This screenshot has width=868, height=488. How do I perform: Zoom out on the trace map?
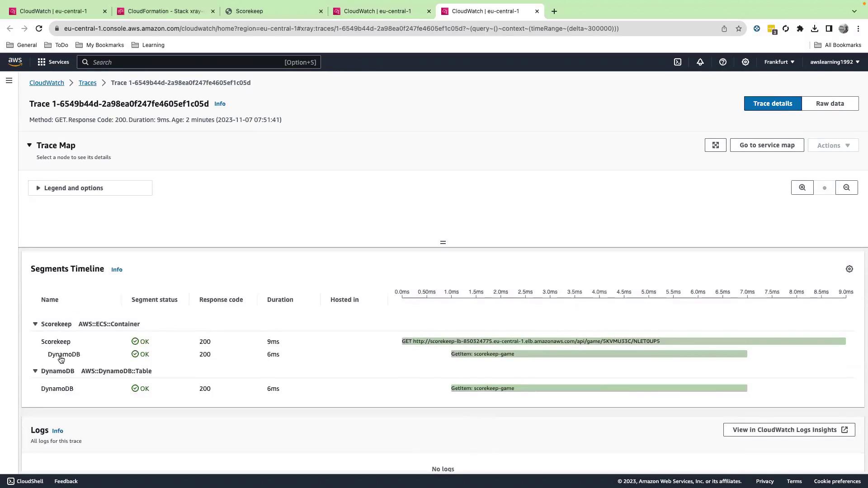[846, 188]
